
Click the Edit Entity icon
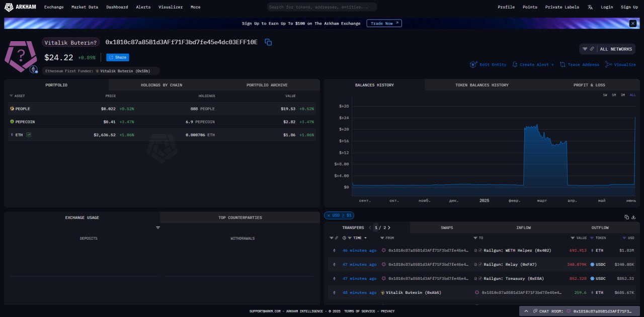[x=473, y=64]
